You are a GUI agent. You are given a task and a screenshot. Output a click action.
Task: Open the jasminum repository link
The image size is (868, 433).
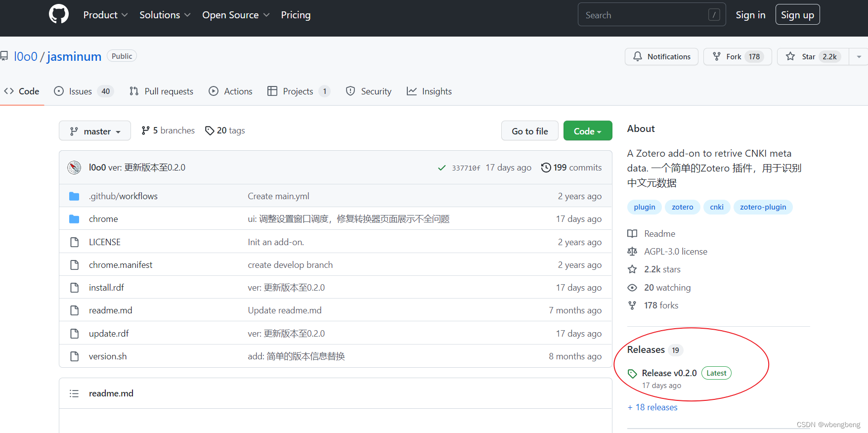pos(74,56)
